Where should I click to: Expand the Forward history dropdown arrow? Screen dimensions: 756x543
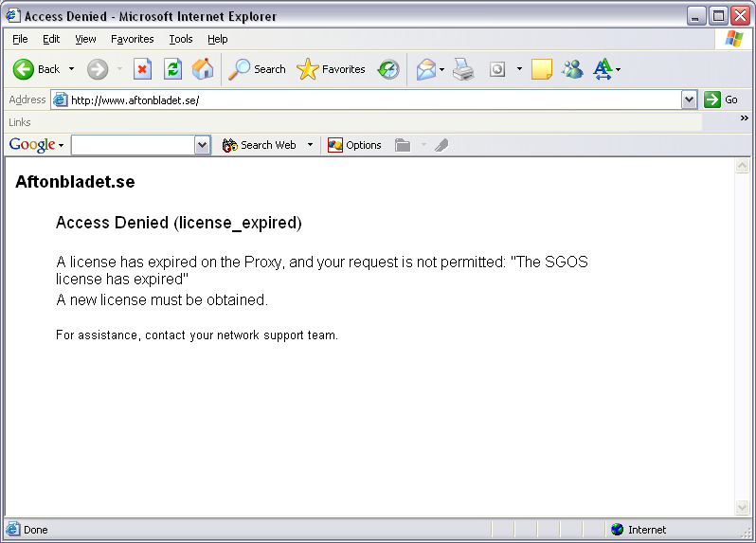point(119,69)
